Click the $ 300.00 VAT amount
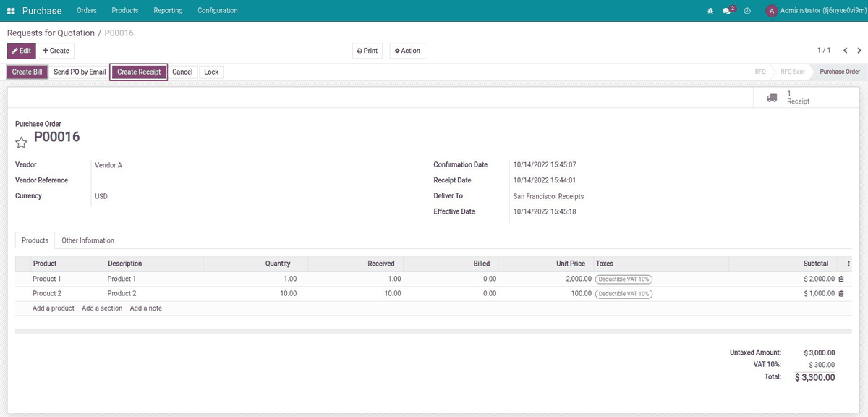868x417 pixels. 822,365
